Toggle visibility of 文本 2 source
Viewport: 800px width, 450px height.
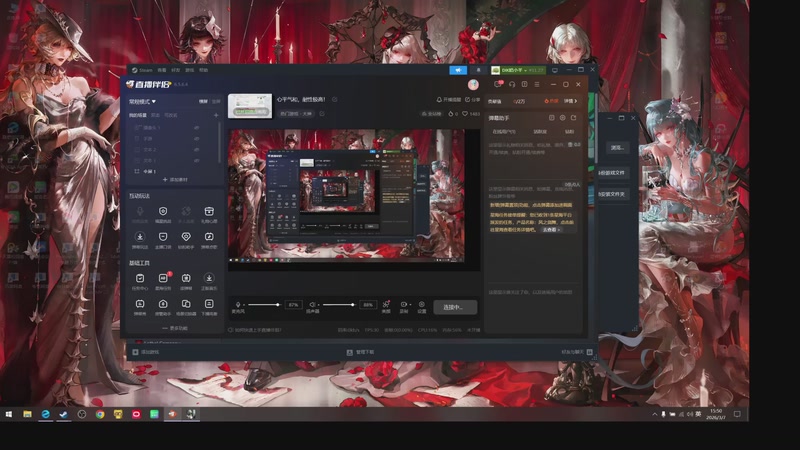[x=196, y=149]
